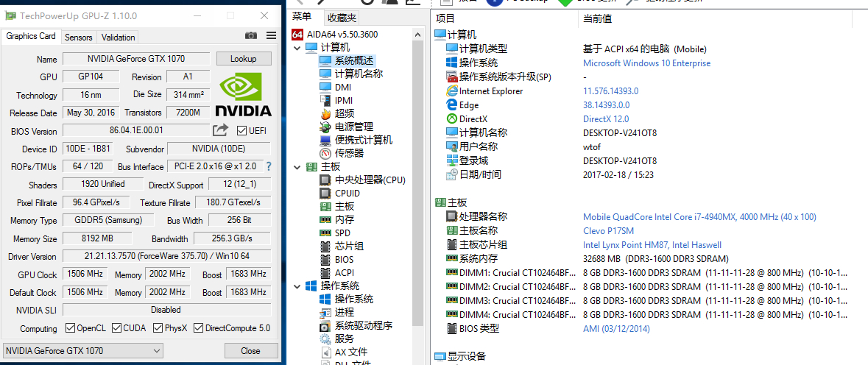Click the BIOS Version field 86.04.1E.00.01
Viewport: 868px width, 365px height.
tap(136, 130)
